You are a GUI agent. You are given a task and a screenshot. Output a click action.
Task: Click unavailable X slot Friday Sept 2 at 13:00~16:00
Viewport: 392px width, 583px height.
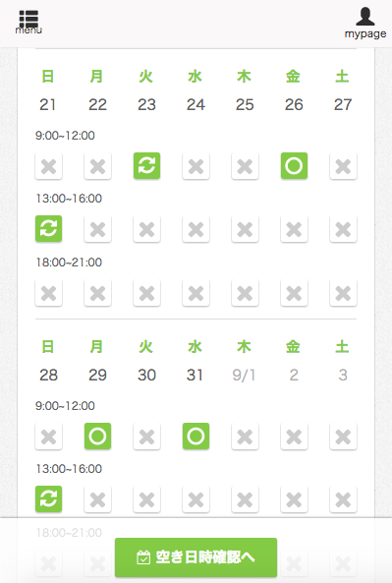(294, 499)
